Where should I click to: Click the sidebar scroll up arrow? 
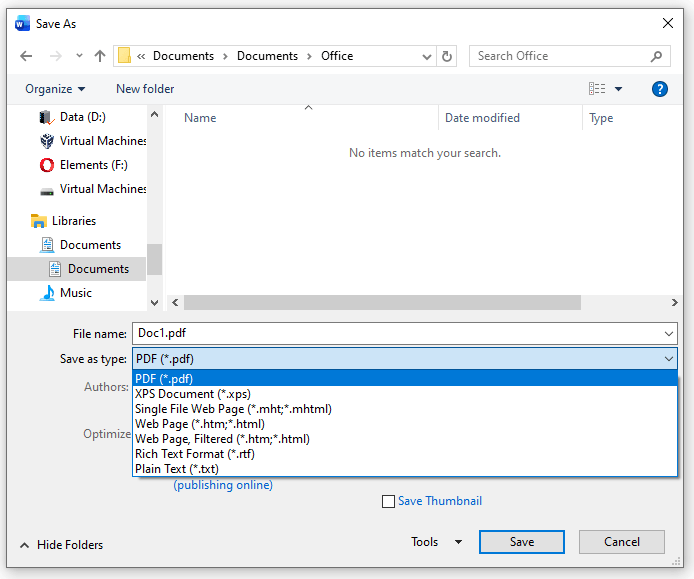[154, 114]
